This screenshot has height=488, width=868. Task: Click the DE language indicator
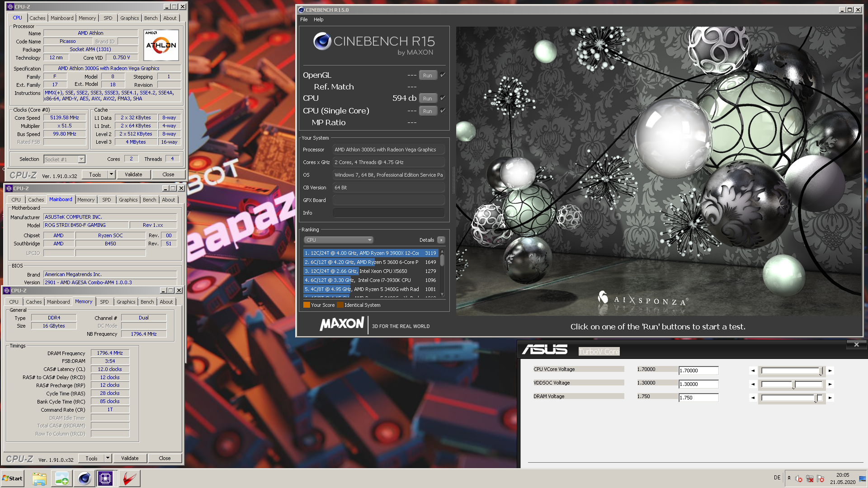coord(777,478)
